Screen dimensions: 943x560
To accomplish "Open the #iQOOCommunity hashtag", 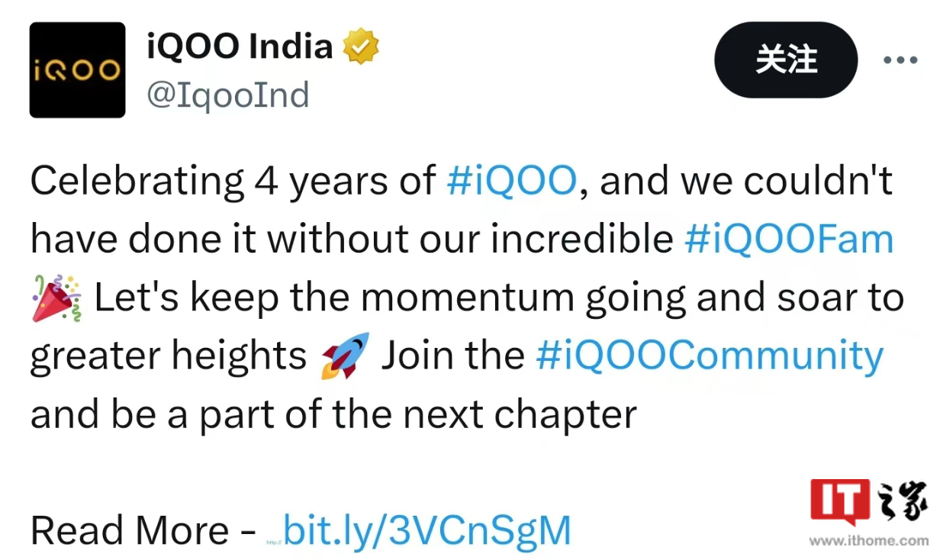I will point(710,356).
